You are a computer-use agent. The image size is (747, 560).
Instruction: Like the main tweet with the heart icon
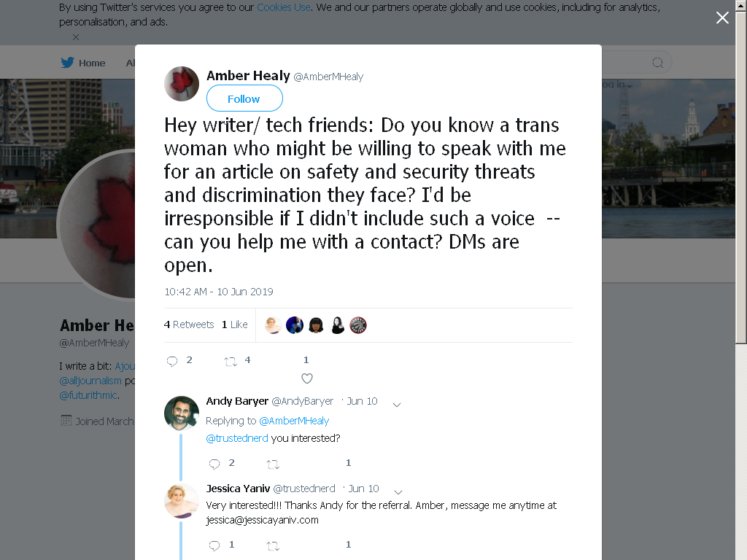pos(307,378)
